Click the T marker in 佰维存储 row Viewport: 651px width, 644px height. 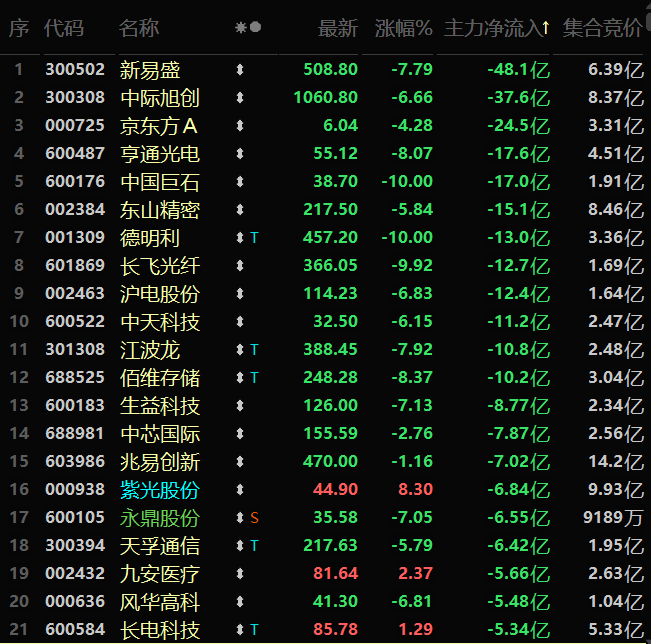(x=255, y=377)
